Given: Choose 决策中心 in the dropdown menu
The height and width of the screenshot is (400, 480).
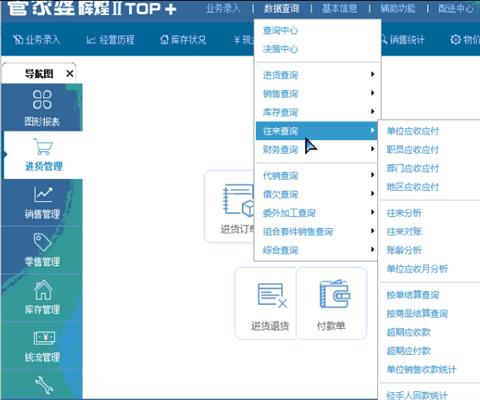Looking at the screenshot, I should click(x=280, y=49).
